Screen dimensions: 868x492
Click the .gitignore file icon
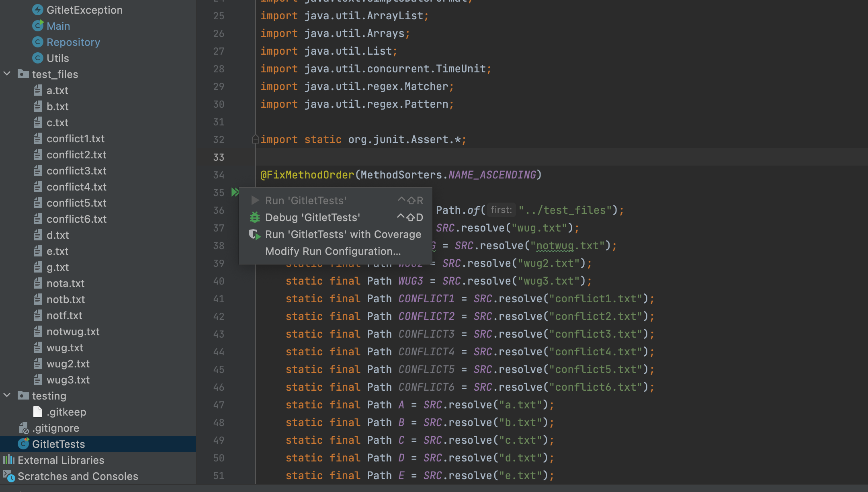tap(24, 428)
